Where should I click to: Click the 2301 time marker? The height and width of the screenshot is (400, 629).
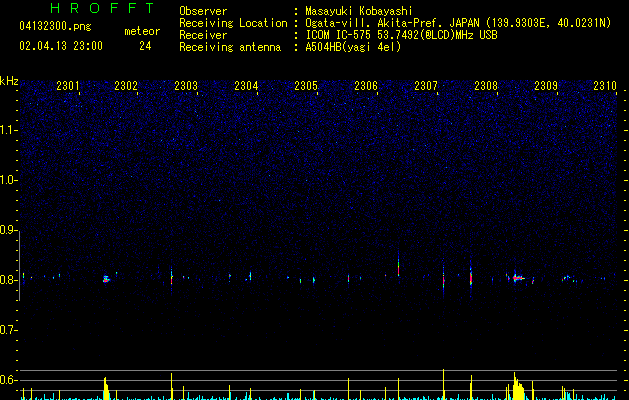click(68, 85)
